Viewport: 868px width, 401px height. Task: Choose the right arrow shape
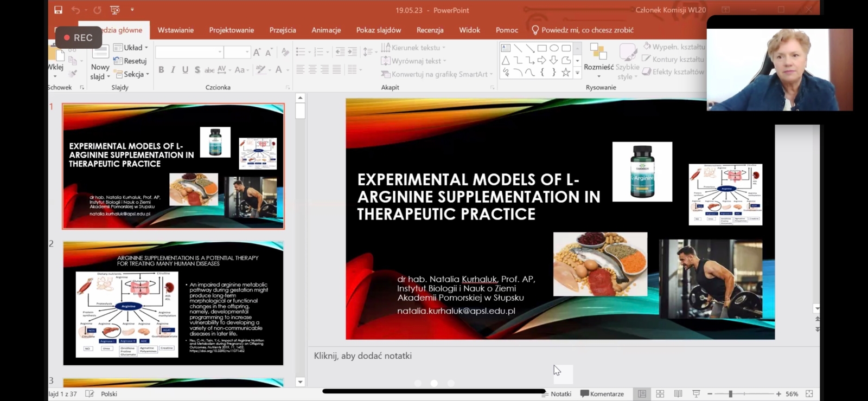point(541,60)
